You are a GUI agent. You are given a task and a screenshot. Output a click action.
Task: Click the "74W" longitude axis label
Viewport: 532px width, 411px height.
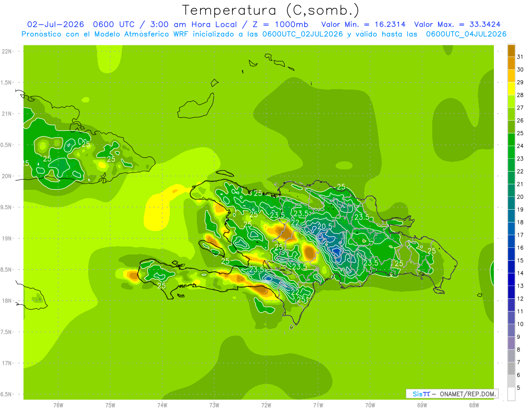coord(162,405)
